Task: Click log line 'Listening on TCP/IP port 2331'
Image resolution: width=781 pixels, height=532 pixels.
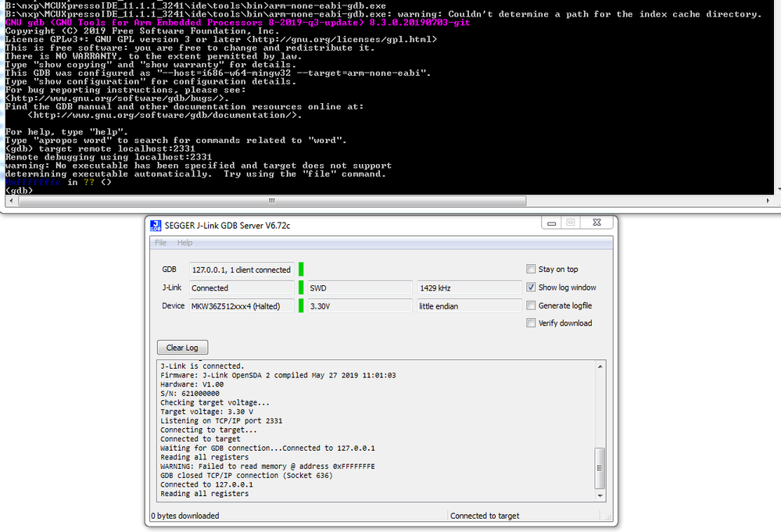Action: point(221,420)
